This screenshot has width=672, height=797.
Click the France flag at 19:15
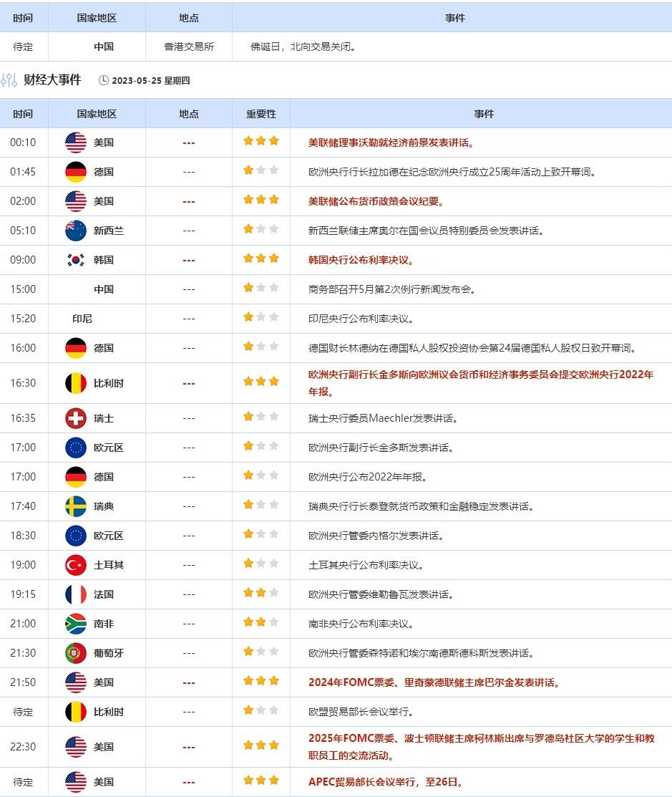tap(75, 594)
